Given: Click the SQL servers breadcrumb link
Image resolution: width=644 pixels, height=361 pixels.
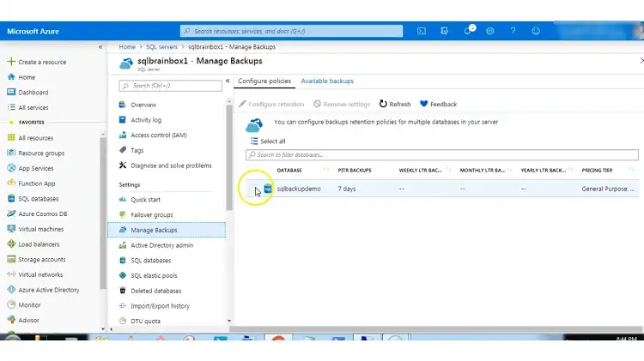Looking at the screenshot, I should pyautogui.click(x=161, y=47).
